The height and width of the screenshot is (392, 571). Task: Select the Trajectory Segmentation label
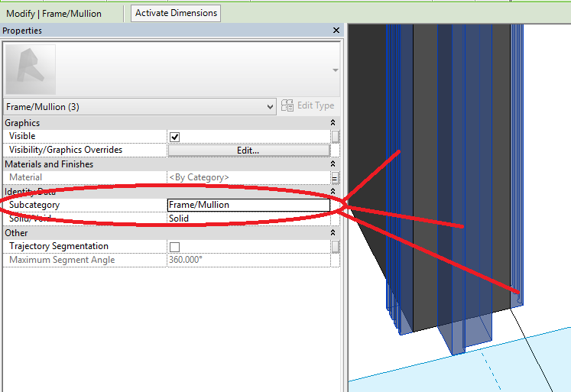[59, 246]
